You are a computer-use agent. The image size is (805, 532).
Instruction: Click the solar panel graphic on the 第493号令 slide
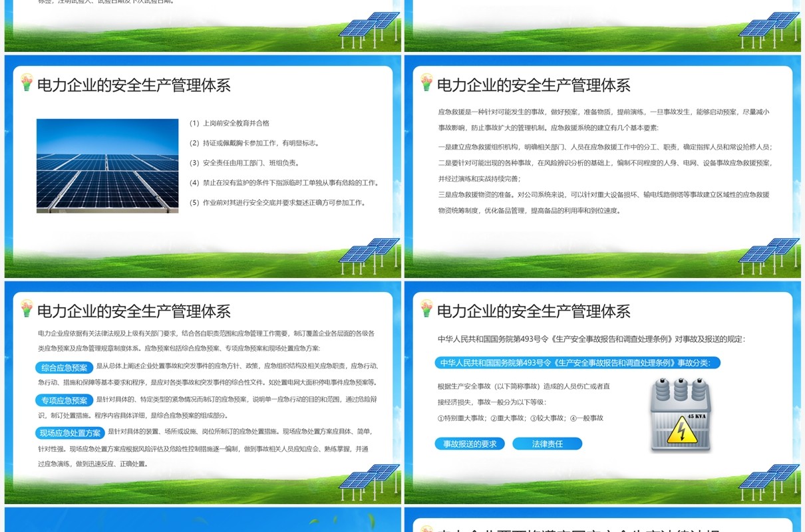pyautogui.click(x=770, y=481)
